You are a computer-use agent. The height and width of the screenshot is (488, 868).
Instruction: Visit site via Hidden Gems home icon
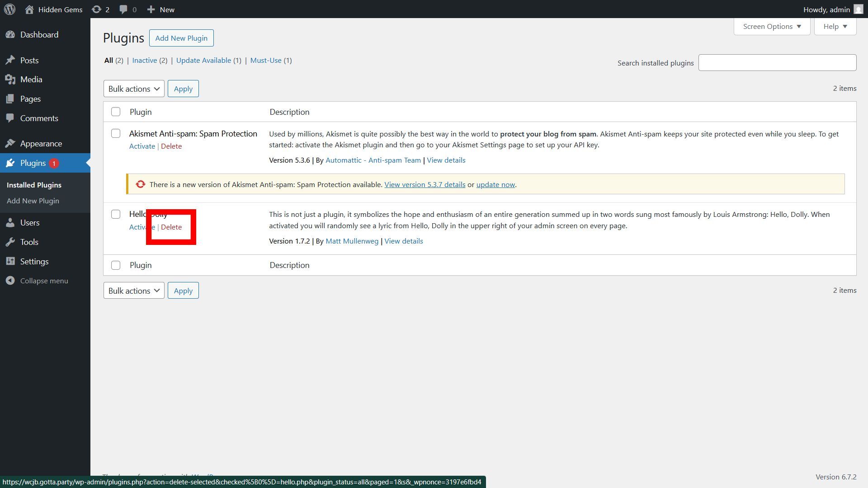click(x=29, y=9)
